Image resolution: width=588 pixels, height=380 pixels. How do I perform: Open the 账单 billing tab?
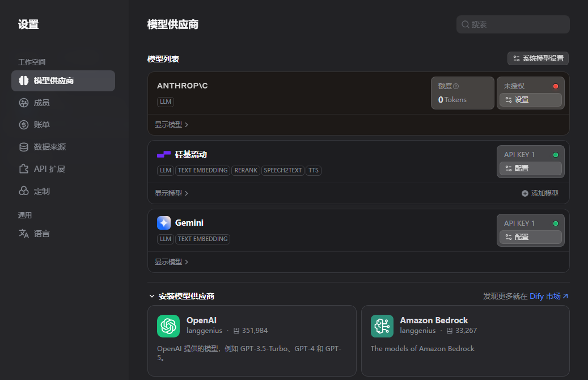click(x=41, y=125)
